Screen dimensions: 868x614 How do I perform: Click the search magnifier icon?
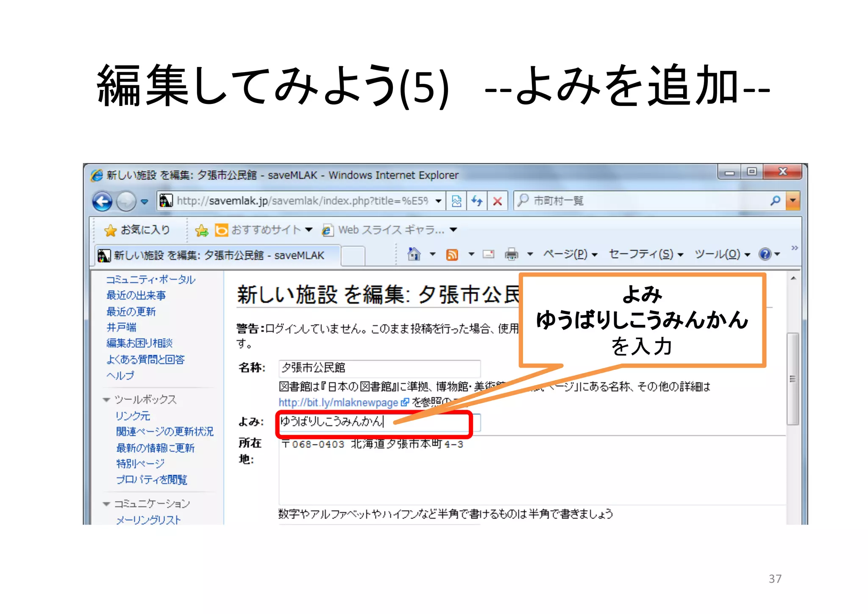(775, 201)
